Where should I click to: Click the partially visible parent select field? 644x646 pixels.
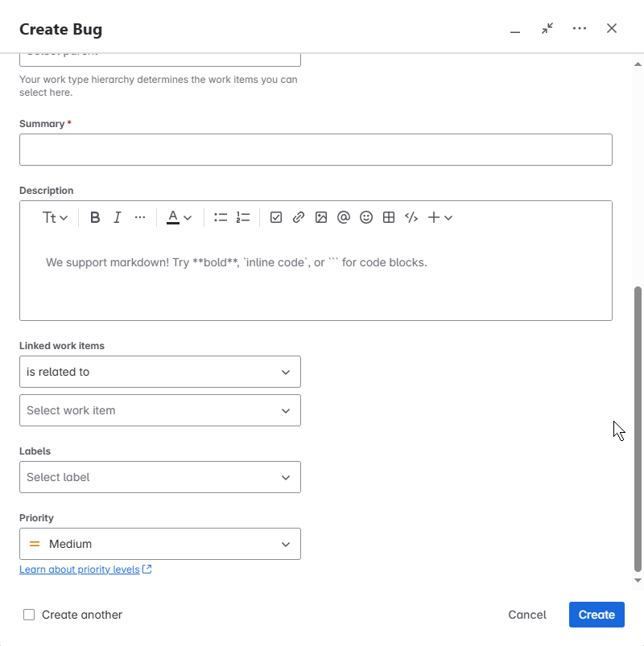pos(160,60)
